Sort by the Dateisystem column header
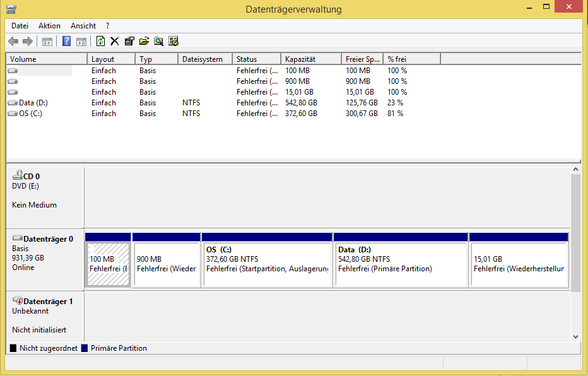Screen dimensions: 588x376 [x=205, y=59]
